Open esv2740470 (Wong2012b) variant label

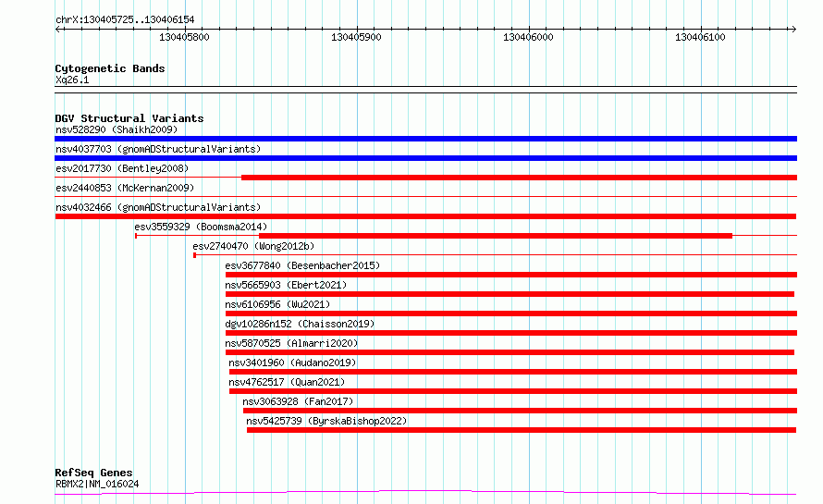[x=253, y=246]
